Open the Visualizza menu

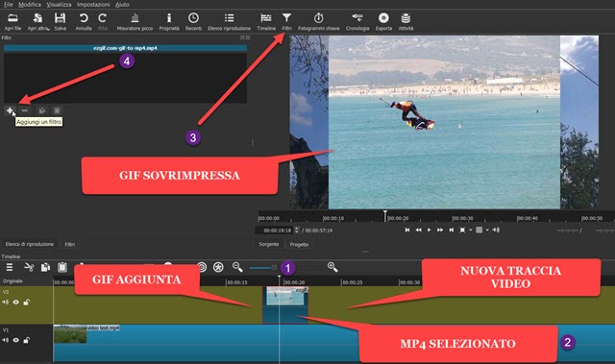point(59,4)
